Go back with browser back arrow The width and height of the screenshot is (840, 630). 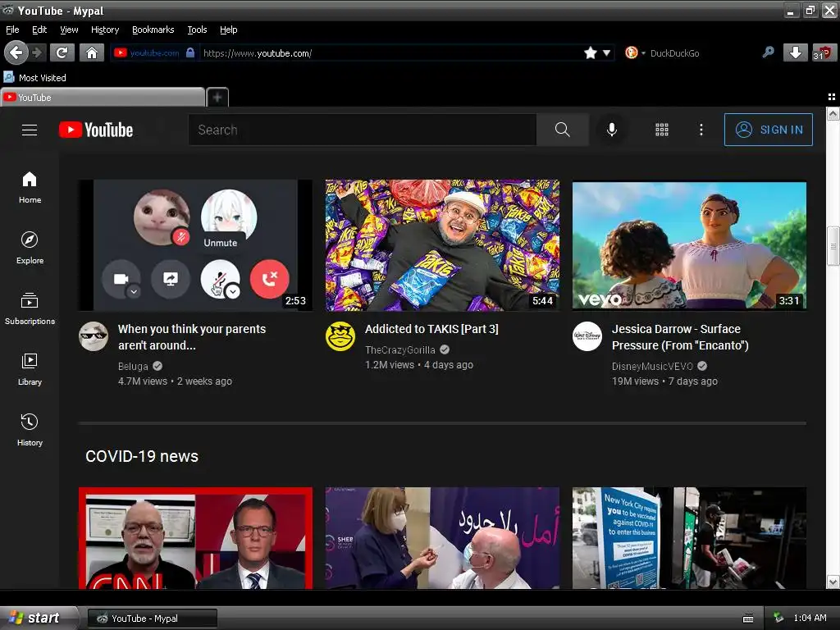(16, 52)
